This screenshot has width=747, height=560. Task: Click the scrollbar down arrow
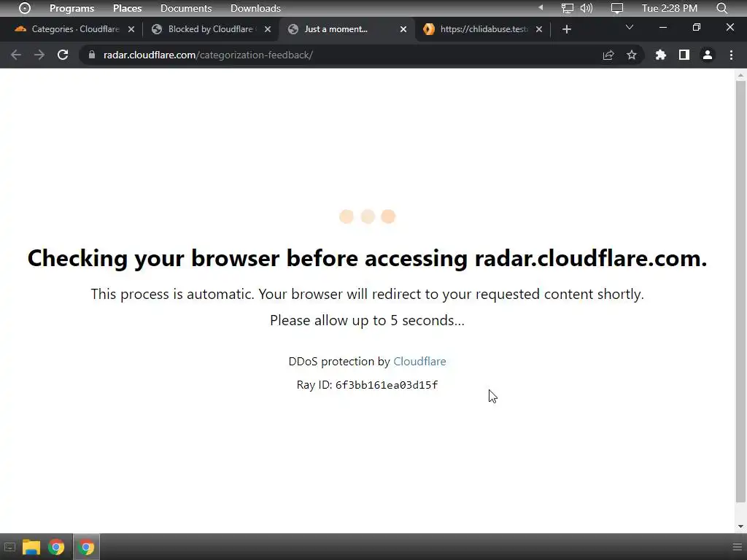(x=740, y=526)
